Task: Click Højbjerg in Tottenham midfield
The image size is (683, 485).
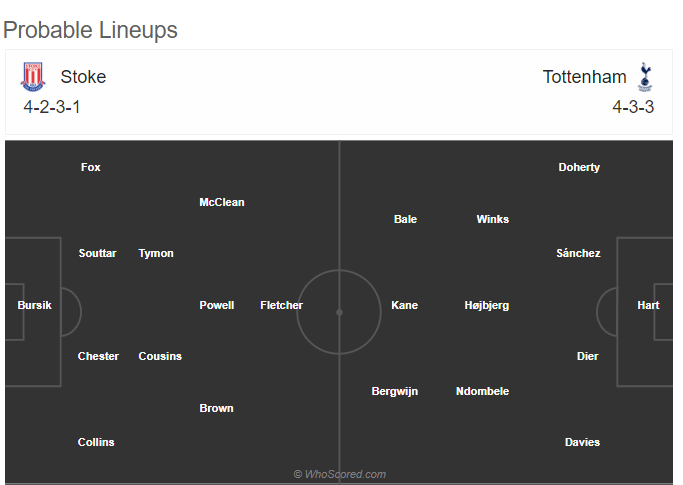Action: tap(487, 305)
